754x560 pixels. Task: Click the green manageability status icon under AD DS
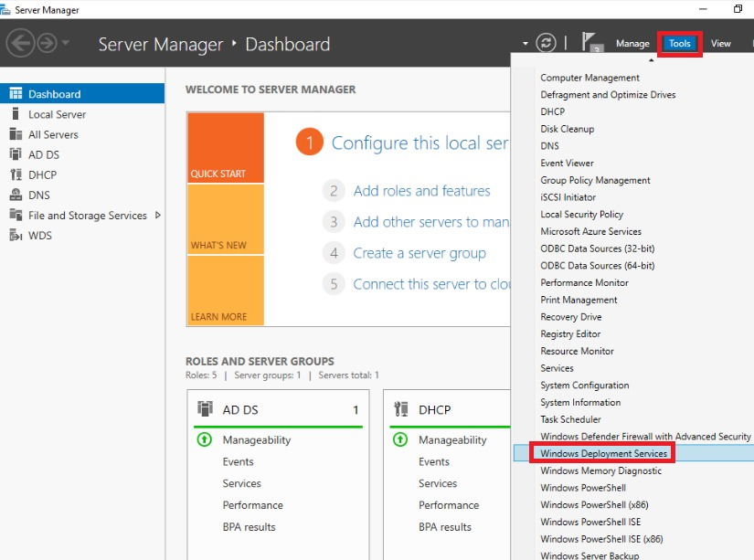(x=203, y=439)
